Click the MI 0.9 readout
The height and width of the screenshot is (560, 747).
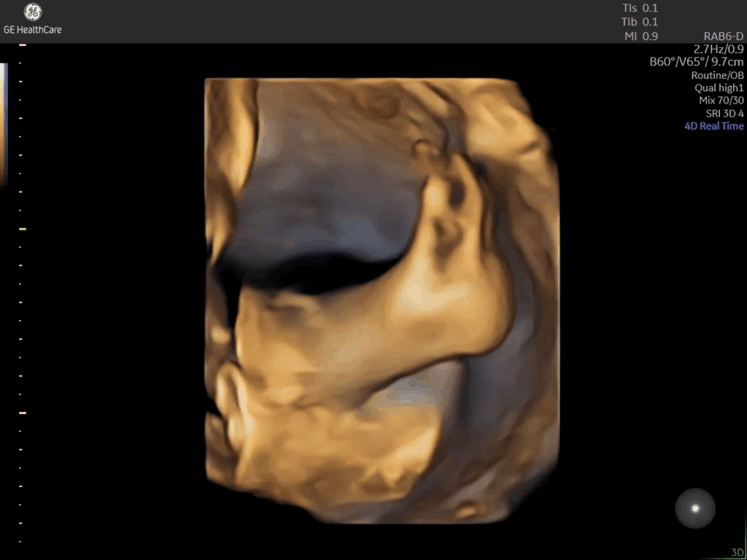641,36
